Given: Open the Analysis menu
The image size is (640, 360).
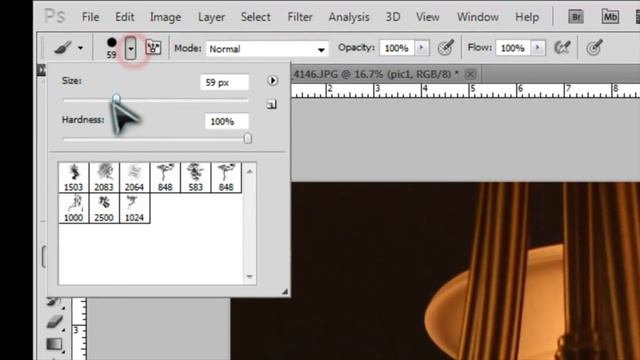Looking at the screenshot, I should pyautogui.click(x=349, y=17).
